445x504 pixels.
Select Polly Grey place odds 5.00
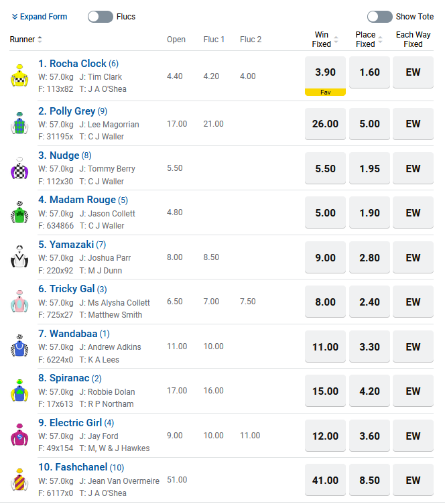coord(369,124)
